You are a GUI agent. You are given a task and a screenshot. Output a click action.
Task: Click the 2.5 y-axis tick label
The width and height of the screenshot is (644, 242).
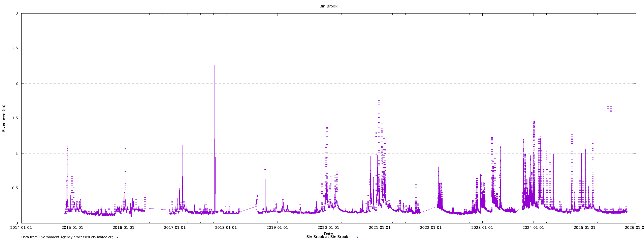(15, 48)
